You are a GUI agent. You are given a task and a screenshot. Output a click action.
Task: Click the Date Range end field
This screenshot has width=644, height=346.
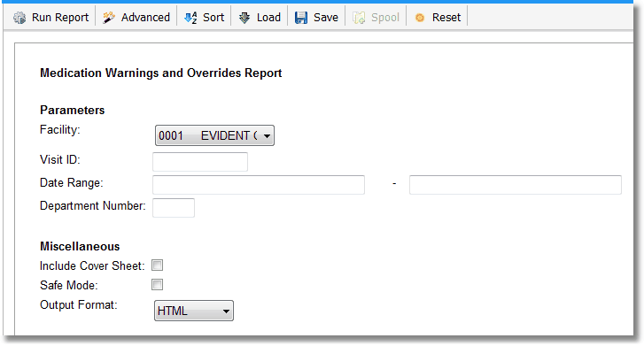click(x=515, y=185)
